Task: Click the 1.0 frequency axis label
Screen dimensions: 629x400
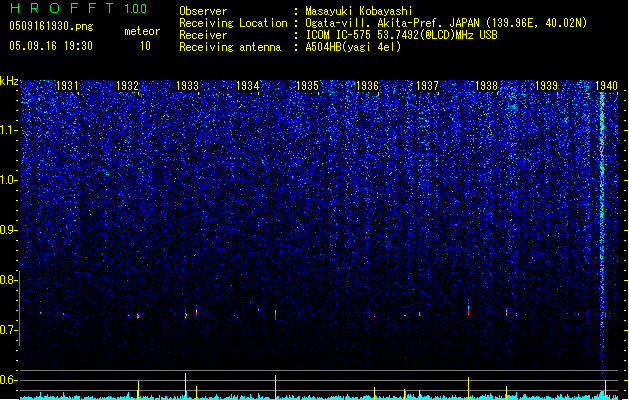Action: [8, 180]
